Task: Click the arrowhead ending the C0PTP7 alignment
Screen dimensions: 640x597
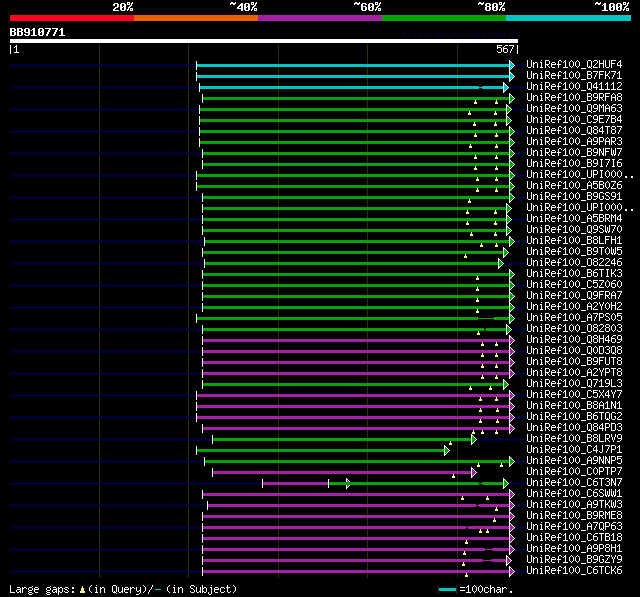Action: click(474, 472)
